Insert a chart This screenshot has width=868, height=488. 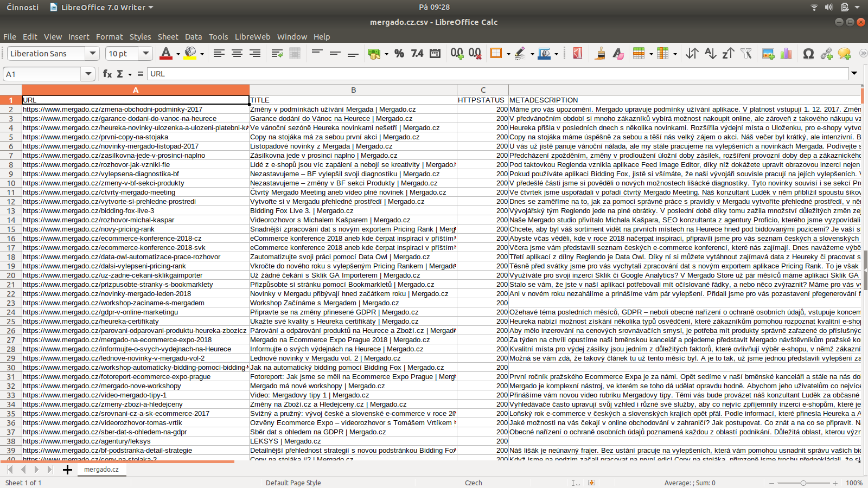(x=786, y=54)
